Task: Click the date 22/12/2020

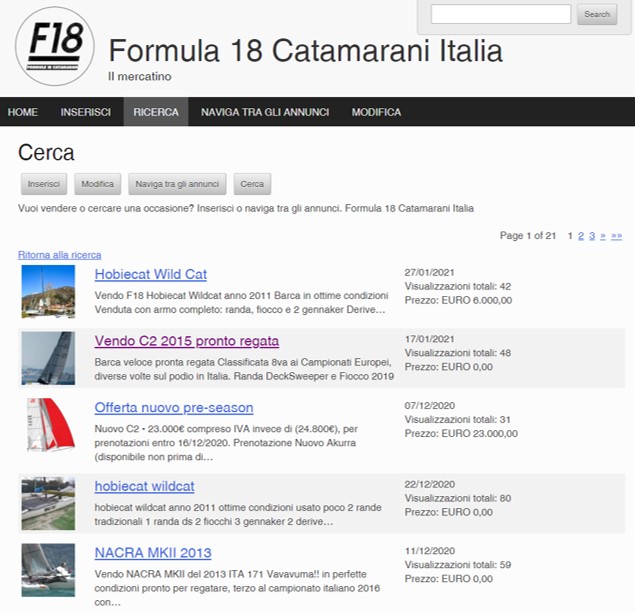Action: (x=430, y=484)
